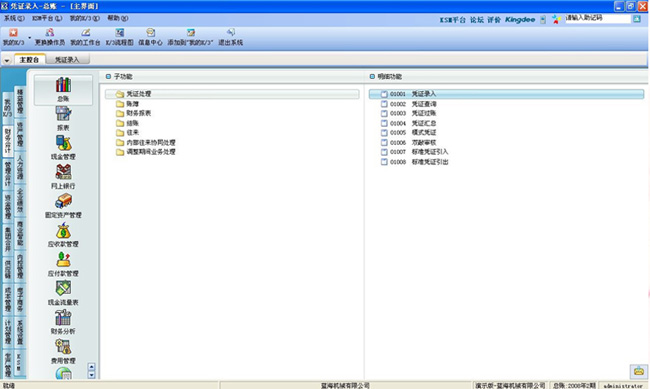Screen dimensions: 650x389
Task: Open the dropdown arrow beside 我的K/3
Action: [x=29, y=37]
